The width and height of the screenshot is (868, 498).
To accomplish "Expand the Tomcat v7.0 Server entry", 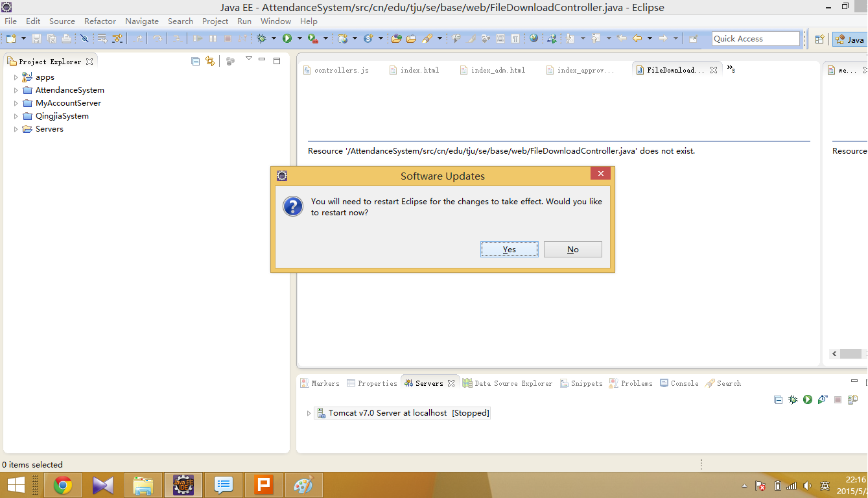I will pyautogui.click(x=309, y=413).
